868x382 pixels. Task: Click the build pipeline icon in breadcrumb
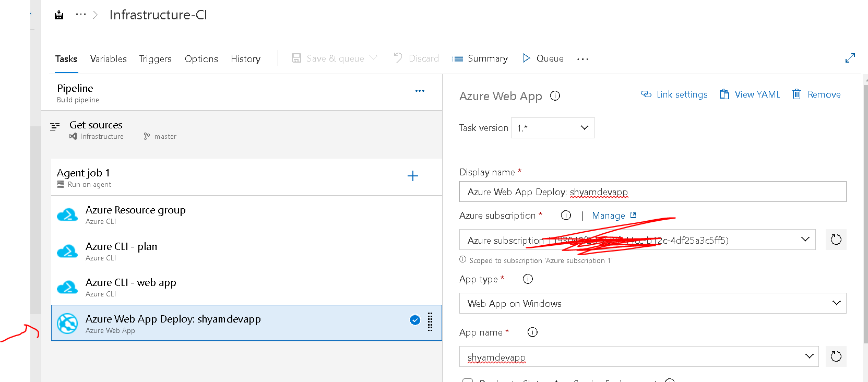click(59, 15)
